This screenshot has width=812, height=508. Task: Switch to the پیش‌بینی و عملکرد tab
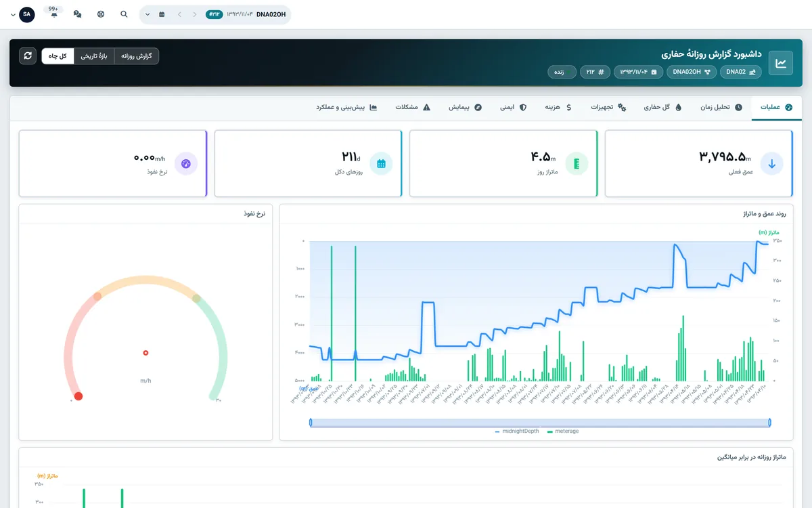[346, 108]
